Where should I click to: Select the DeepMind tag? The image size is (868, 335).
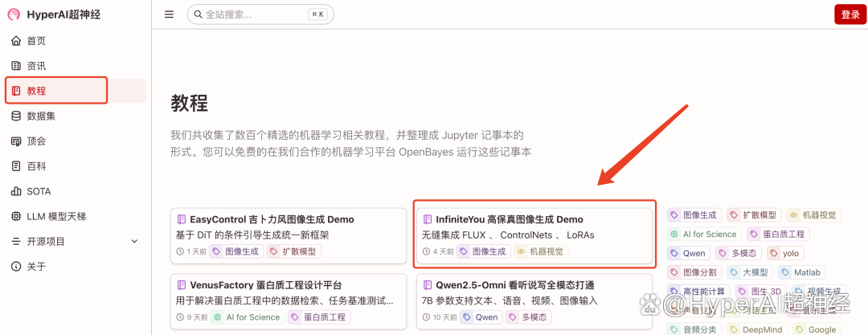[x=757, y=329]
